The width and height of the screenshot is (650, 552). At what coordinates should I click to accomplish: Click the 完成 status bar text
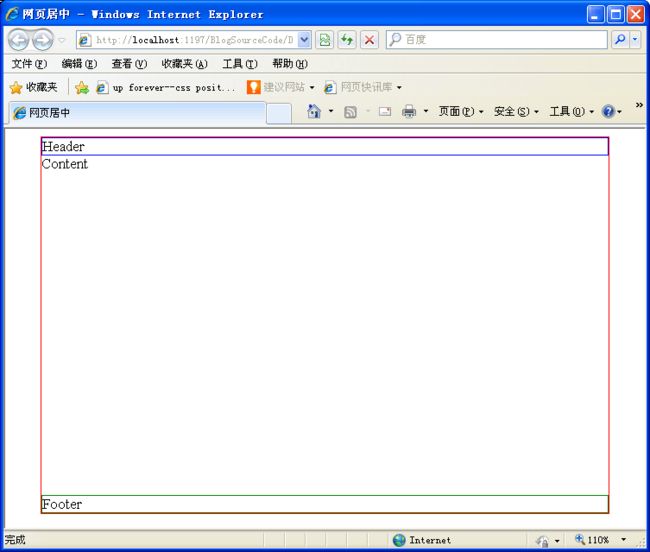pyautogui.click(x=15, y=540)
